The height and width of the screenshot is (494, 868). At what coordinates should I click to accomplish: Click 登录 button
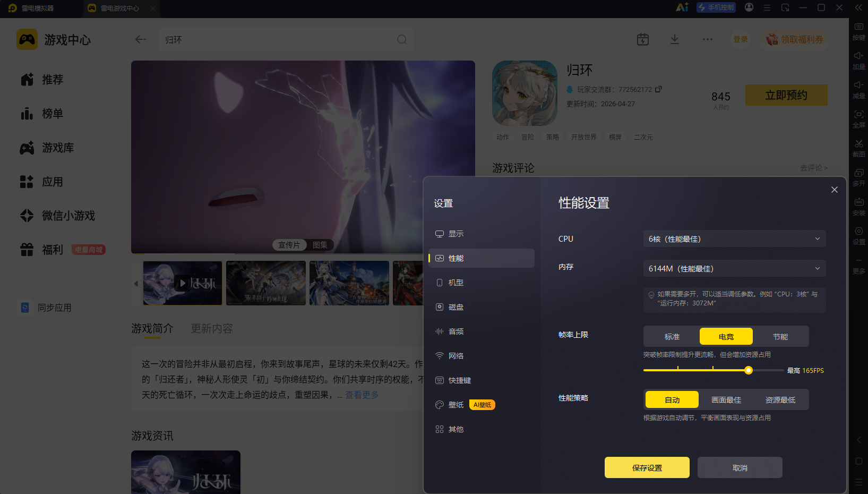[x=740, y=39]
